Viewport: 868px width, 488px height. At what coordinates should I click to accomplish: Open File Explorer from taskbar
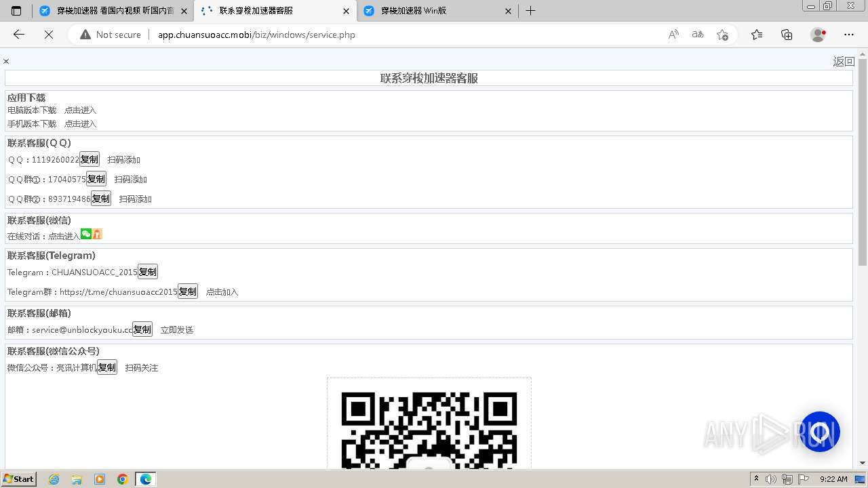pos(77,479)
